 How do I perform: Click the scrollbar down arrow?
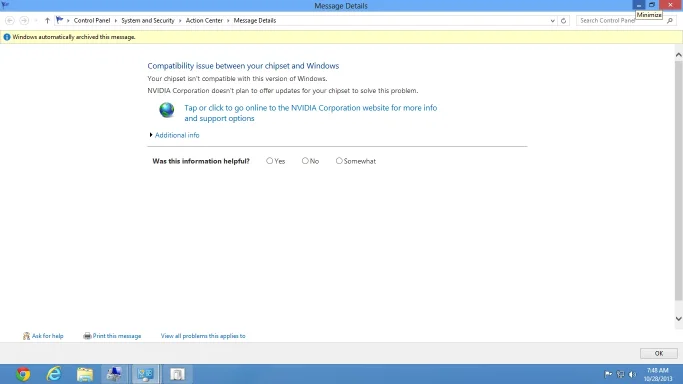pyautogui.click(x=679, y=319)
